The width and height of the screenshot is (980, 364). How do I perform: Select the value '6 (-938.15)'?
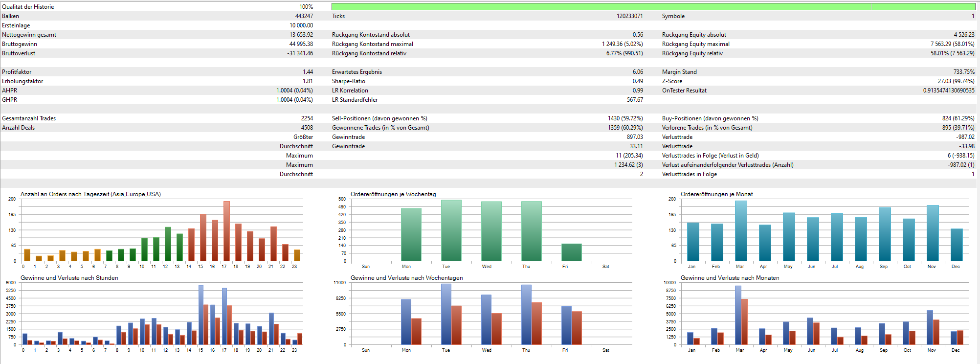point(961,156)
